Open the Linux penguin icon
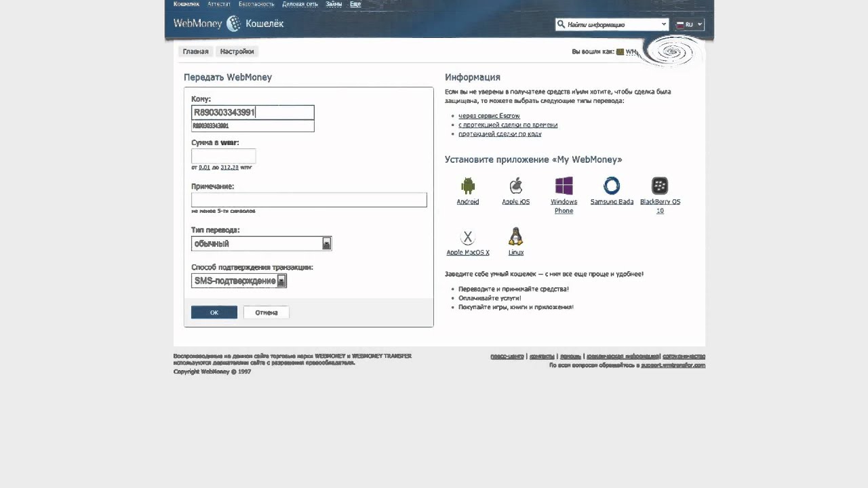The image size is (868, 488). pyautogui.click(x=516, y=237)
